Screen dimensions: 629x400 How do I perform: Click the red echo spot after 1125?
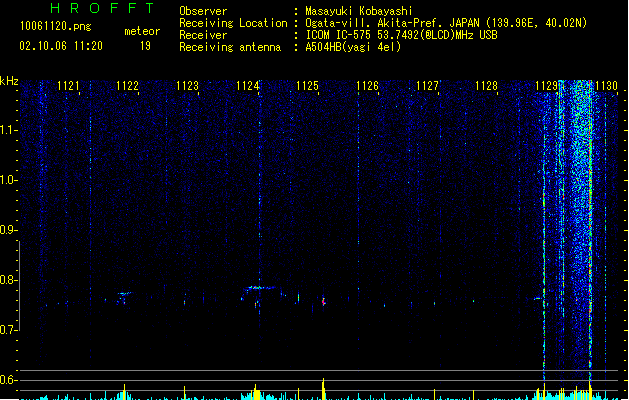click(324, 301)
